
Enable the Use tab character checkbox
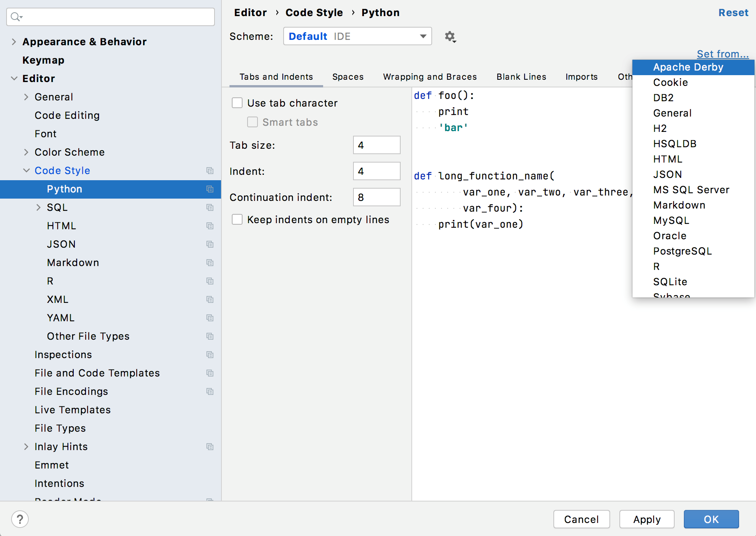tap(237, 103)
